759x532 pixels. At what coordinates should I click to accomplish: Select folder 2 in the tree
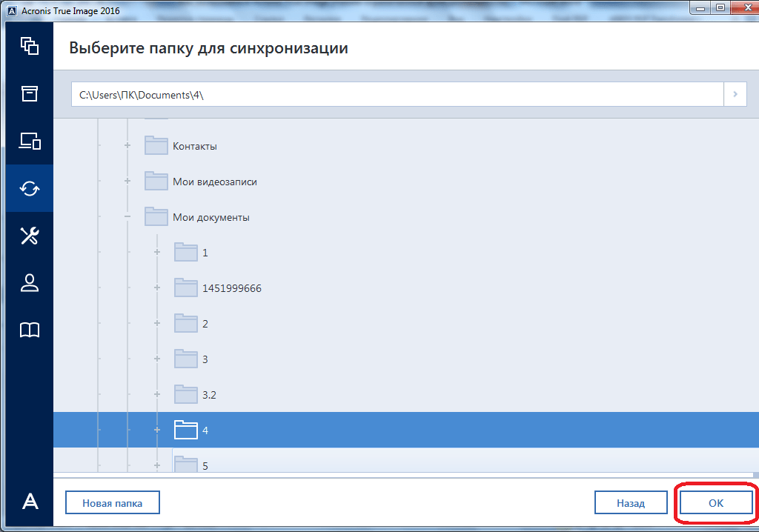(x=205, y=324)
